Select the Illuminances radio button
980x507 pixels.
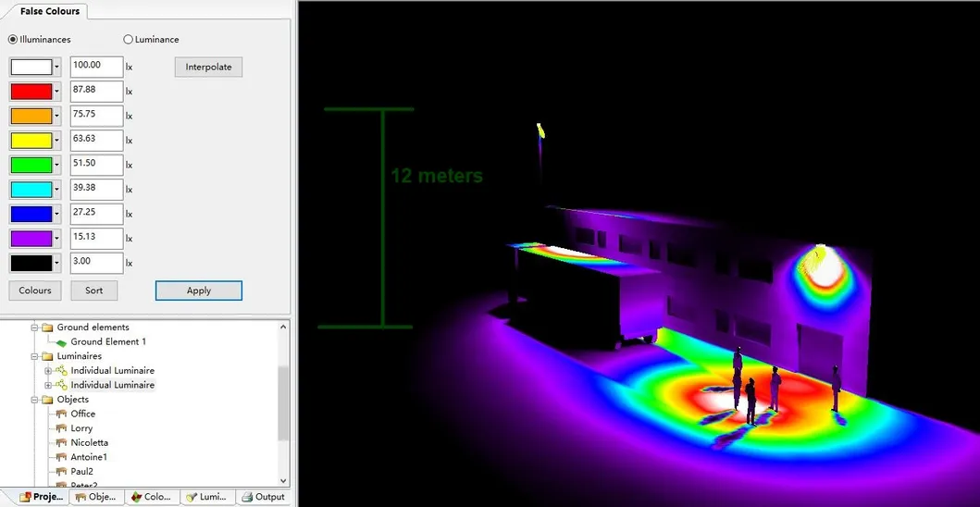[x=13, y=40]
